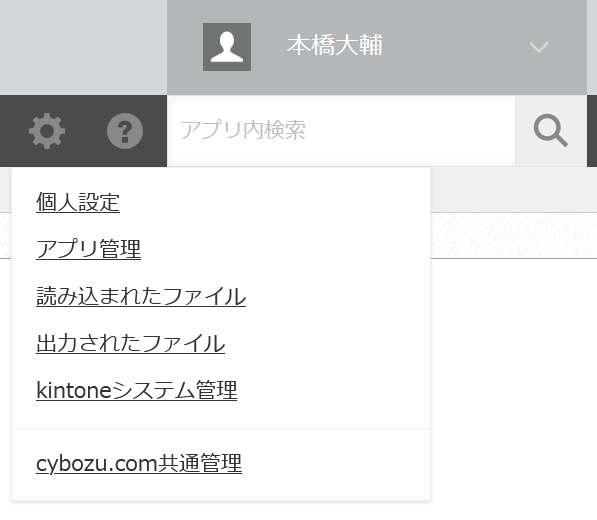Select the user name 本橋大輔 label
The width and height of the screenshot is (597, 520).
pos(335,45)
